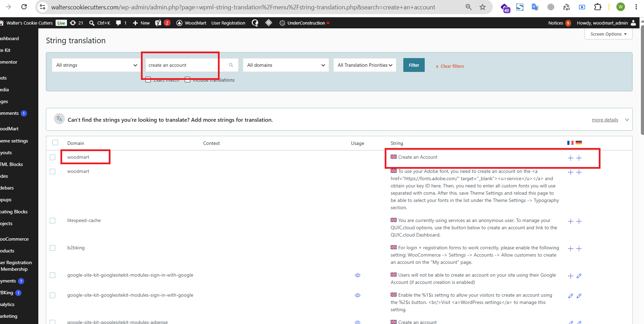This screenshot has height=324, width=644.
Task: Tick the Exact match checkbox
Action: 148,80
